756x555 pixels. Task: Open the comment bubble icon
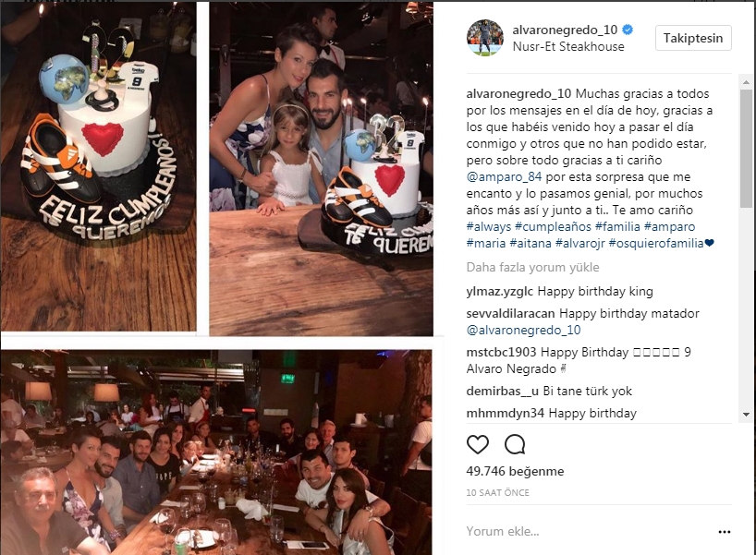click(515, 444)
